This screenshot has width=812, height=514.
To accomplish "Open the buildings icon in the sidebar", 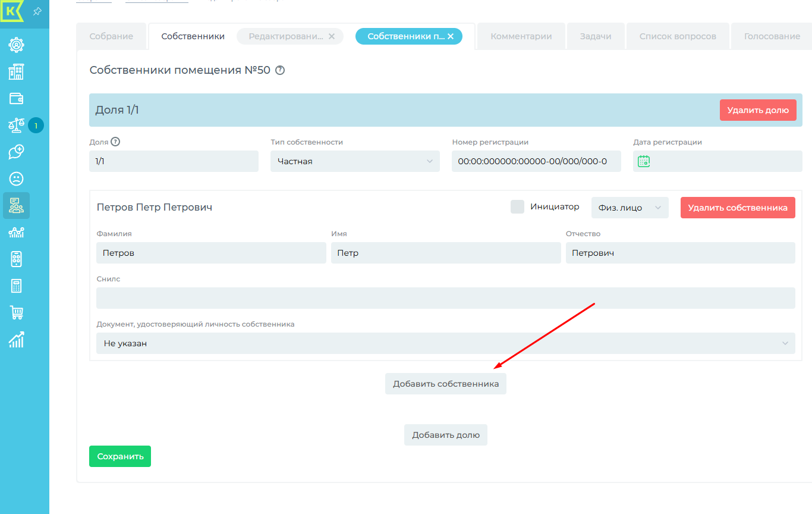I will (16, 72).
